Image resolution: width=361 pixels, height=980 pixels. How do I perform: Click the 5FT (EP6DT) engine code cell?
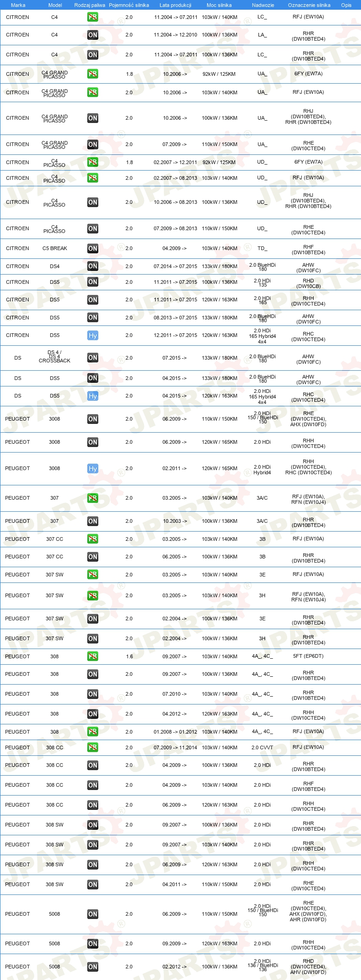click(308, 656)
